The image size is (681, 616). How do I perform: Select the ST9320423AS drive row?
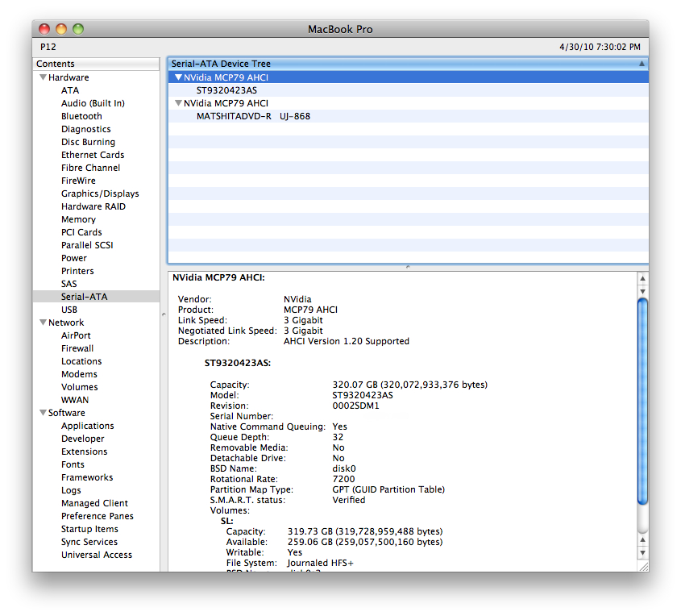tap(408, 90)
